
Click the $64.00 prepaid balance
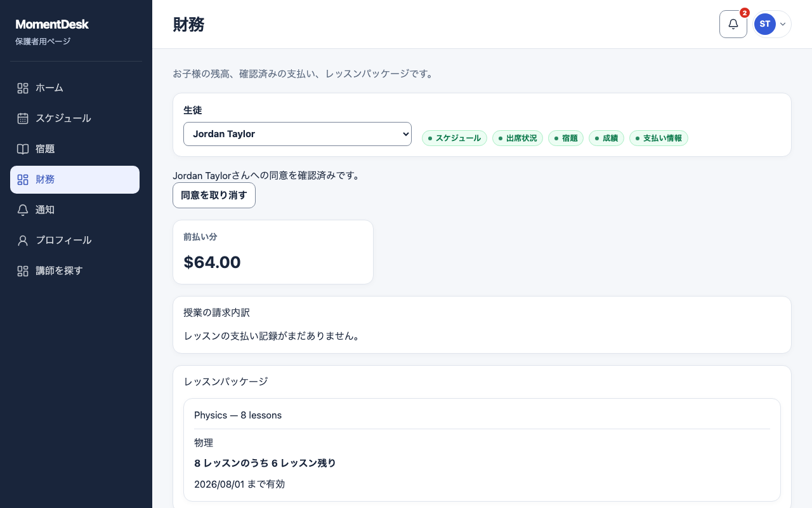tap(212, 262)
